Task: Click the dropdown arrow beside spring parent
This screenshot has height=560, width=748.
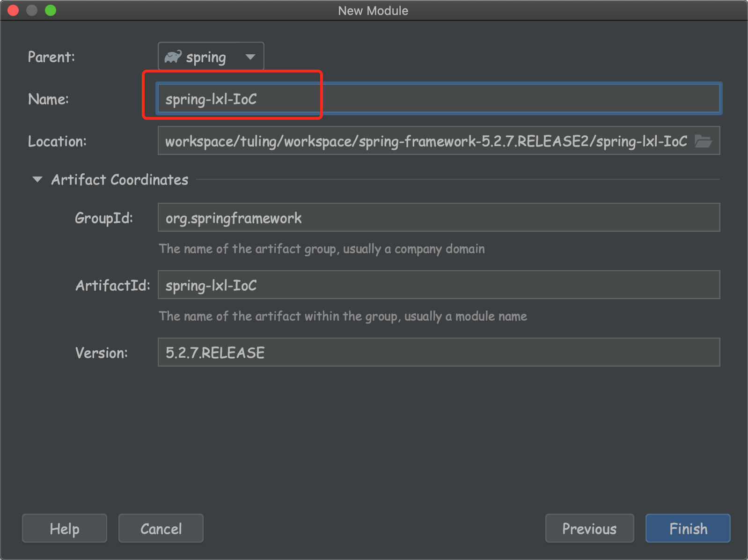Action: point(251,56)
